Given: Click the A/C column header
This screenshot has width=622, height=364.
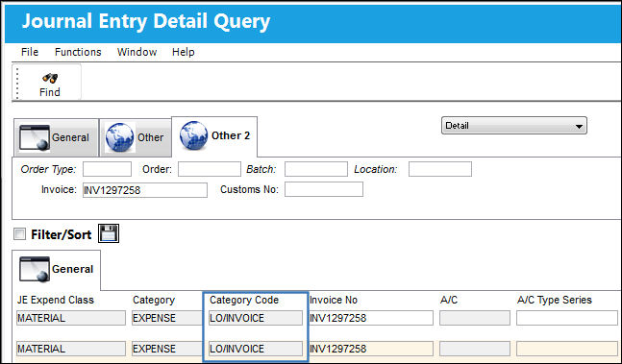Looking at the screenshot, I should point(449,301).
